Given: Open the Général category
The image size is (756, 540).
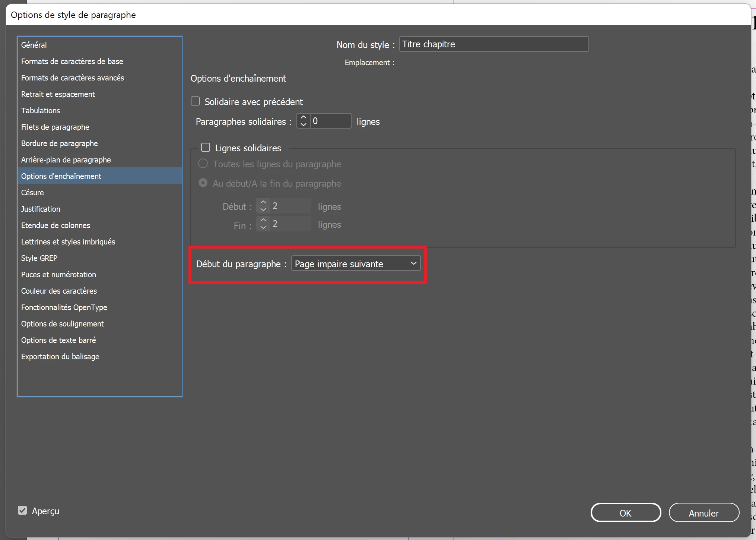Looking at the screenshot, I should pyautogui.click(x=34, y=45).
